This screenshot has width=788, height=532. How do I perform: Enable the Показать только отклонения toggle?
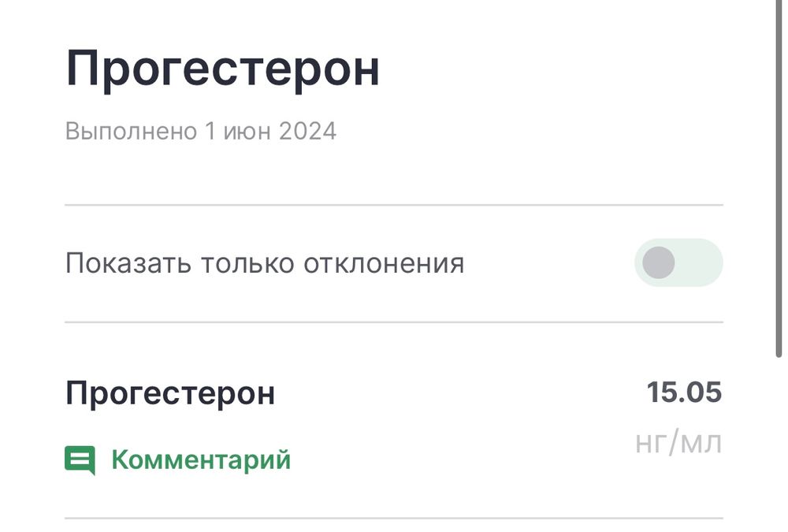(678, 262)
